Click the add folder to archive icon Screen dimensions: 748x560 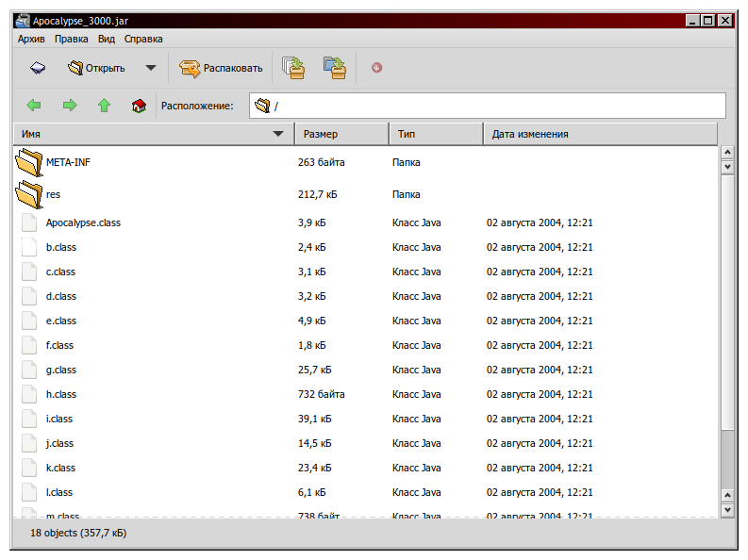pos(335,68)
